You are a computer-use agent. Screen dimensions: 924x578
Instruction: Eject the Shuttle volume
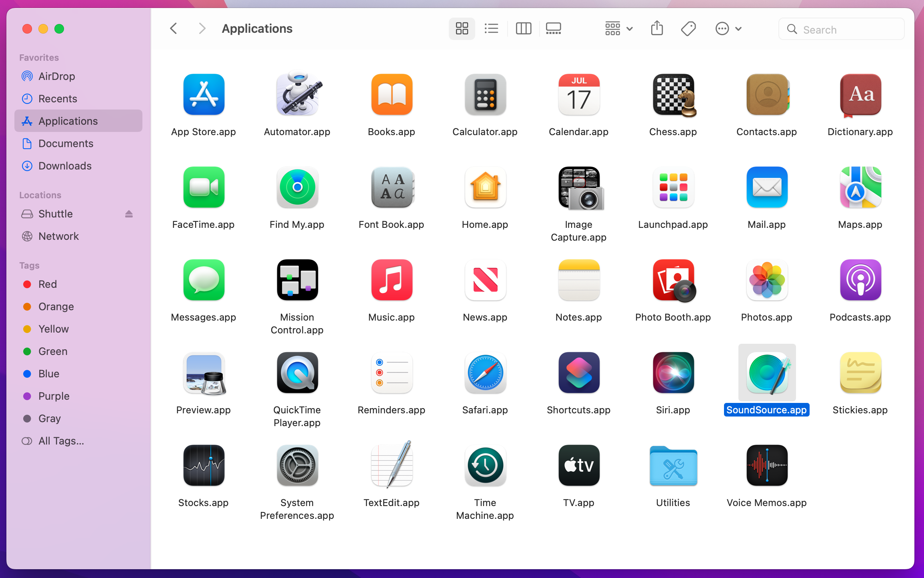(129, 214)
